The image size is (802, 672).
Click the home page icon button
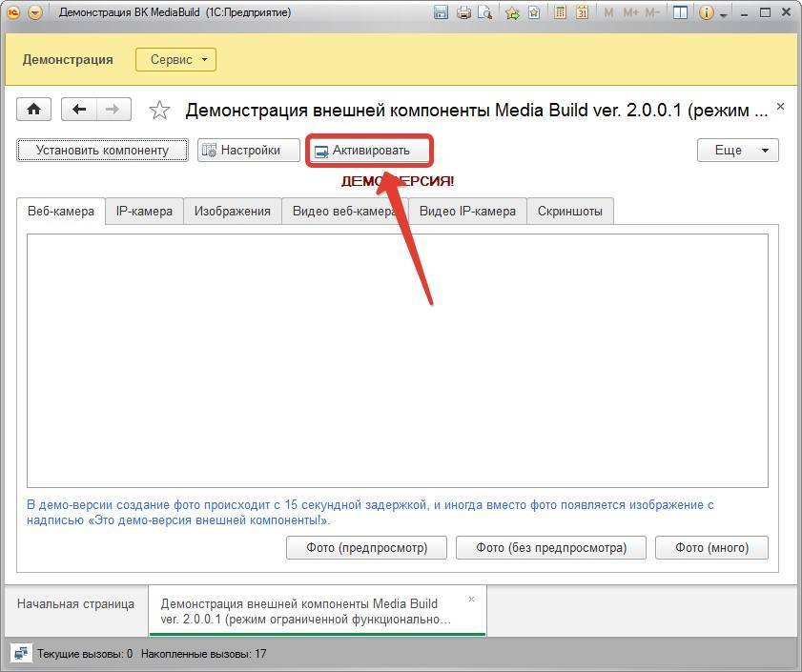pos(33,110)
